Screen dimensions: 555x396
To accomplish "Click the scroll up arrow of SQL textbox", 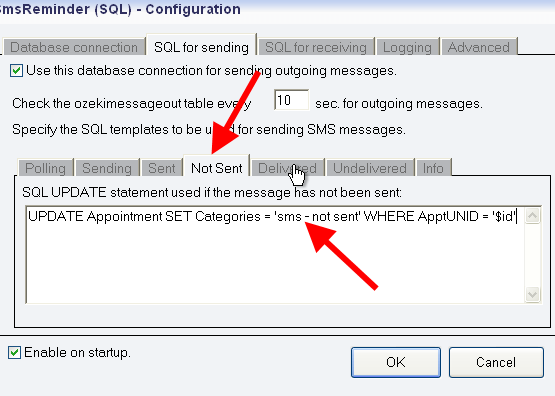I will pos(533,216).
